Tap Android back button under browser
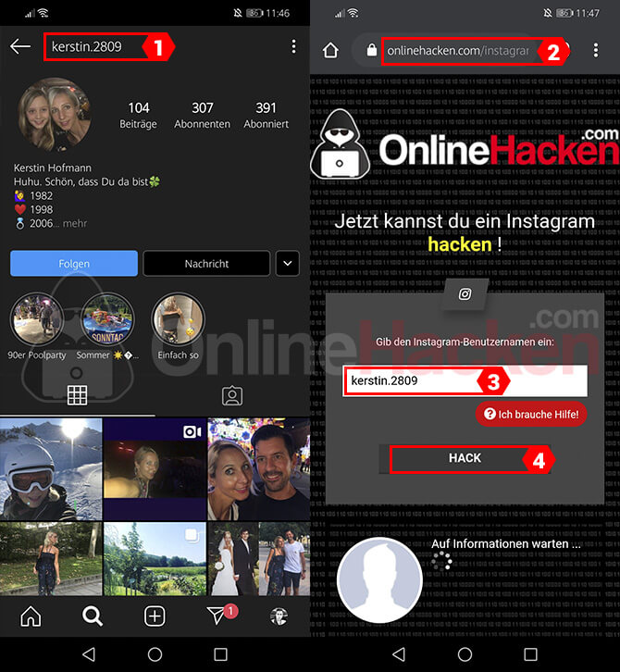Viewport: 620px width, 672px height. [x=399, y=654]
